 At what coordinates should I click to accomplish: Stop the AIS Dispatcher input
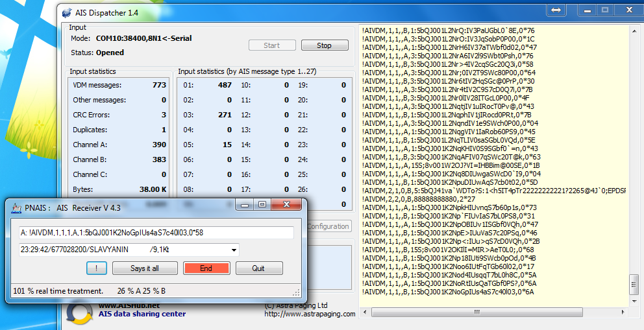click(x=325, y=45)
